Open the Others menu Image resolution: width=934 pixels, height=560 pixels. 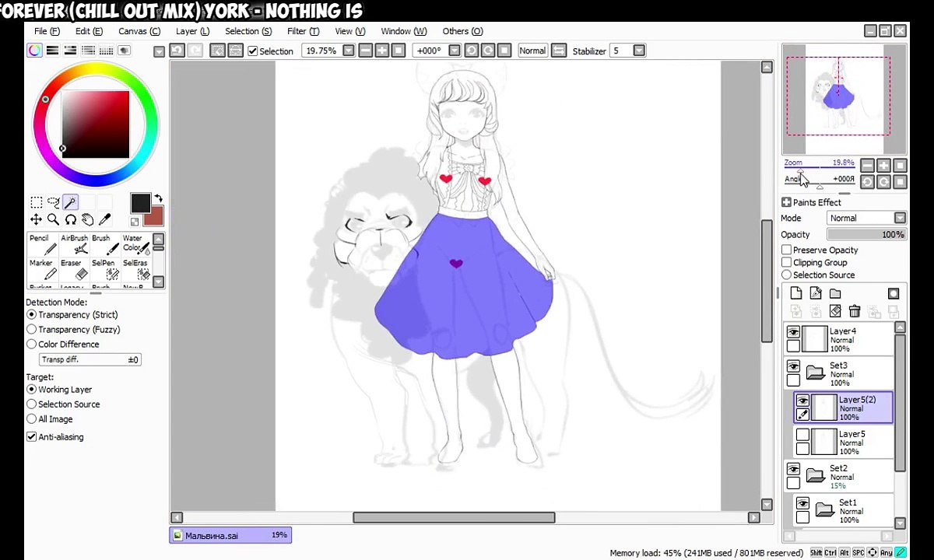462,31
